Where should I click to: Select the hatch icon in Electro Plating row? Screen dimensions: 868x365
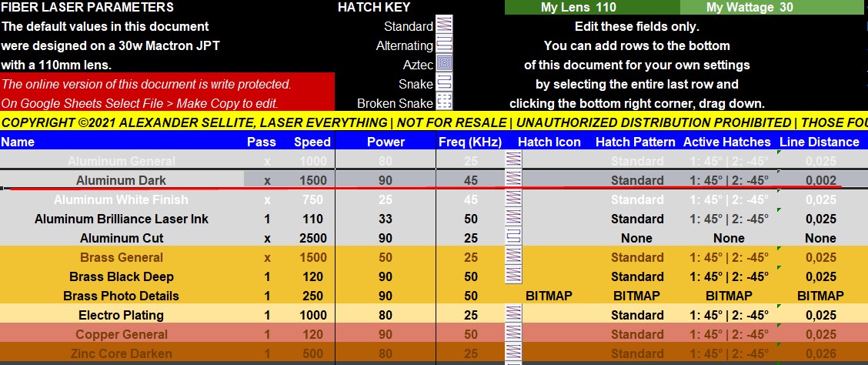tap(512, 315)
